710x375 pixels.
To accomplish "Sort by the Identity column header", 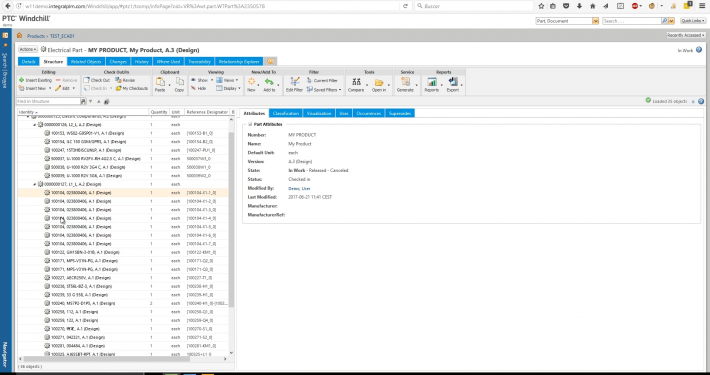I will [x=83, y=112].
